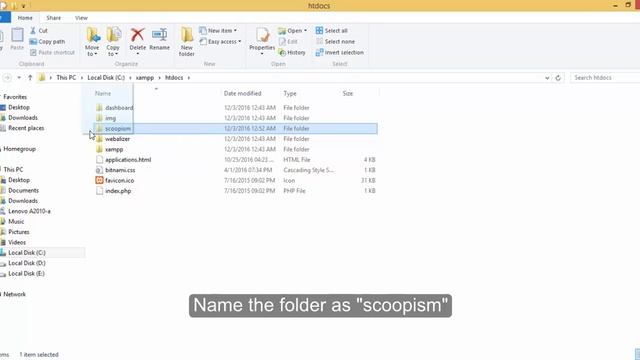Select Local Disk (C:) in sidebar
The height and width of the screenshot is (360, 640).
pyautogui.click(x=27, y=253)
